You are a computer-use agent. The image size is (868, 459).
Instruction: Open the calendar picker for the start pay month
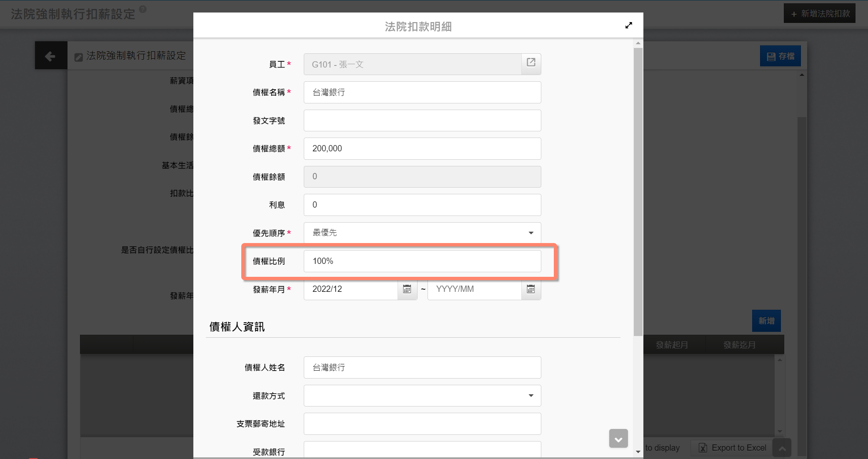407,289
